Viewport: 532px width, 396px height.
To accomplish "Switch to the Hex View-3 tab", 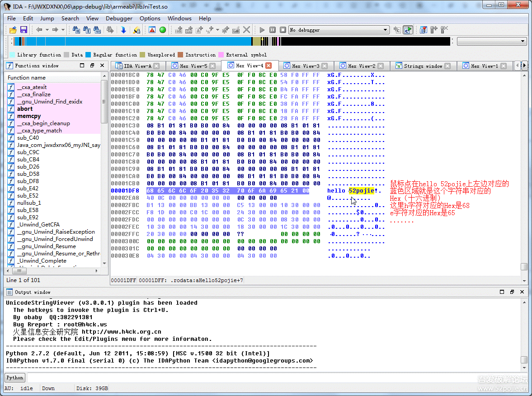I will [306, 66].
